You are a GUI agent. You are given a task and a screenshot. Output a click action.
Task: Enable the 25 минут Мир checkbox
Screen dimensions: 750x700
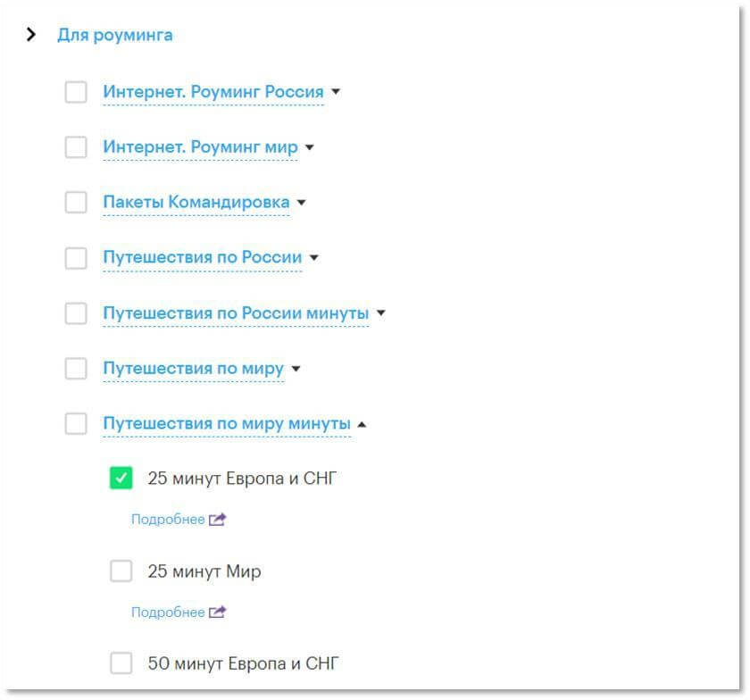pyautogui.click(x=121, y=571)
